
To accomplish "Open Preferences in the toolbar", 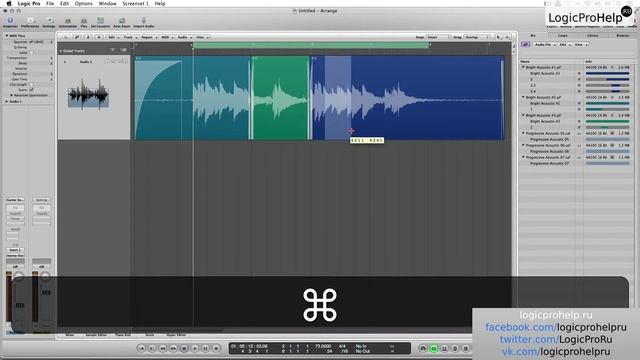I will [30, 22].
